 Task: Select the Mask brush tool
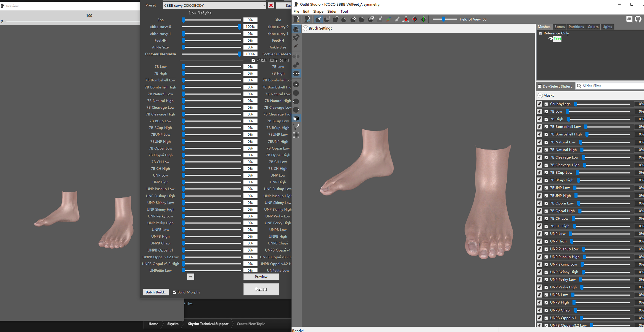(327, 19)
